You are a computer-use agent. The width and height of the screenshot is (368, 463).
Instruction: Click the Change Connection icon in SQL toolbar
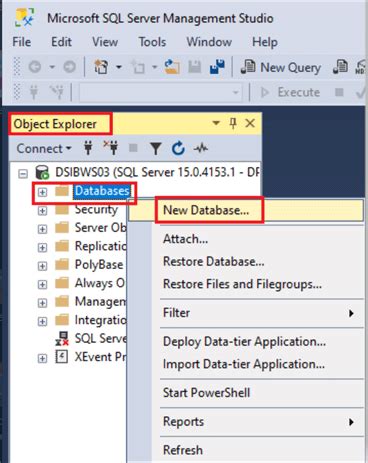[x=57, y=92]
